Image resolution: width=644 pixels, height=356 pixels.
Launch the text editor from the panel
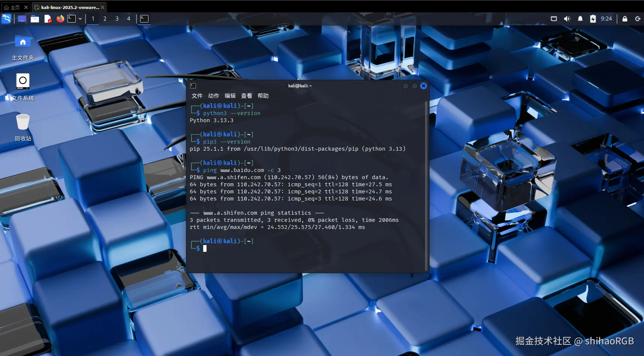pos(48,19)
